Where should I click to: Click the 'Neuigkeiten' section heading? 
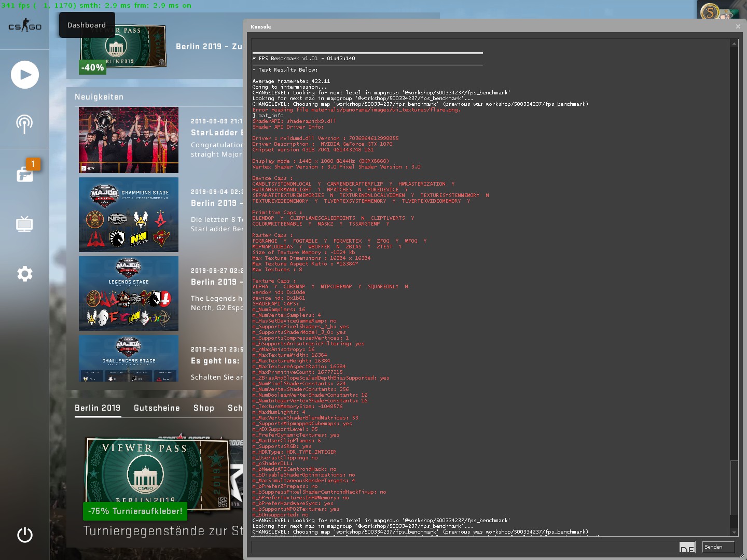click(99, 97)
